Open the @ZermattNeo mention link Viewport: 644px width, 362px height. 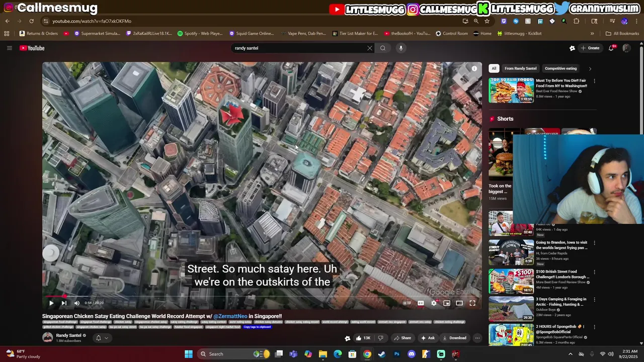click(230, 316)
